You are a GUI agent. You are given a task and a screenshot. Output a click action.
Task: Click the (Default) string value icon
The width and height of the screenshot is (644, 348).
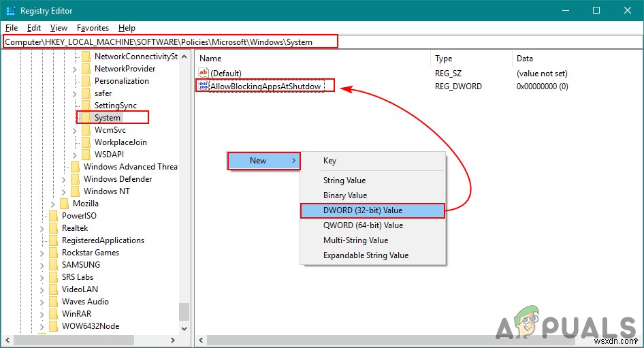click(204, 73)
